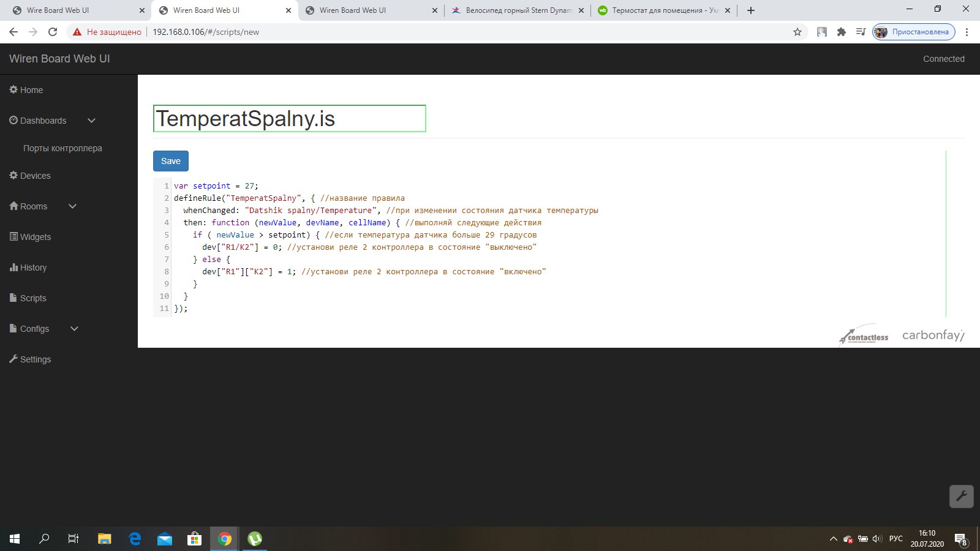Click the Connected status label

943,59
